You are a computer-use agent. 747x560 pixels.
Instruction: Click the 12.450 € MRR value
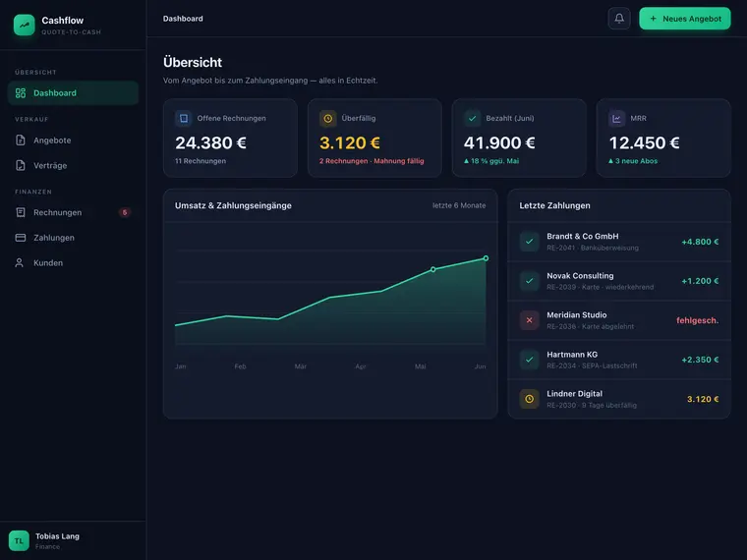pyautogui.click(x=644, y=142)
